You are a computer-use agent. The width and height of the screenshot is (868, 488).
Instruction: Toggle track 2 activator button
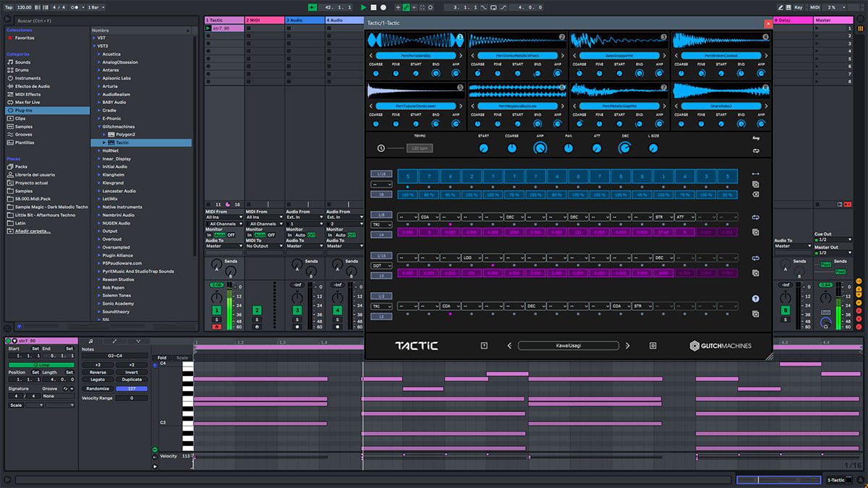point(256,310)
